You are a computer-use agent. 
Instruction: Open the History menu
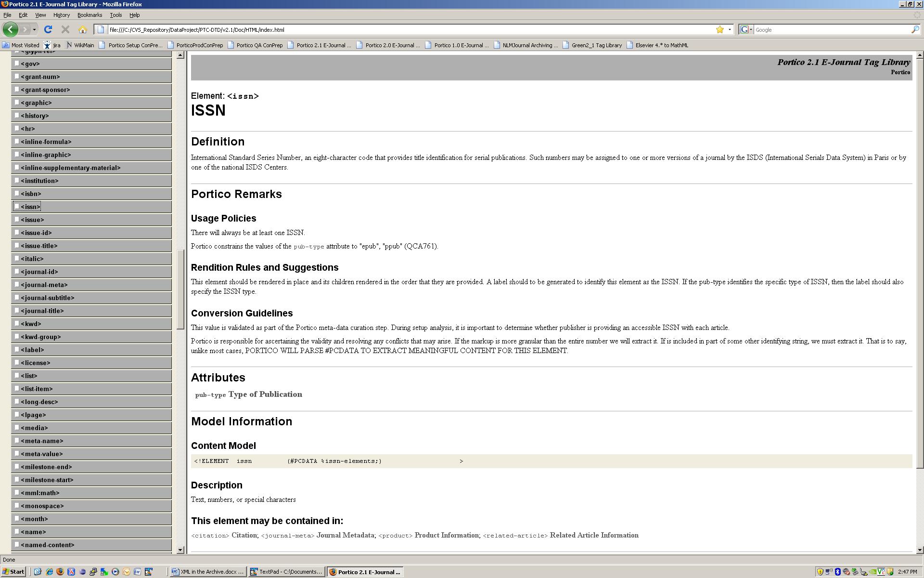62,15
